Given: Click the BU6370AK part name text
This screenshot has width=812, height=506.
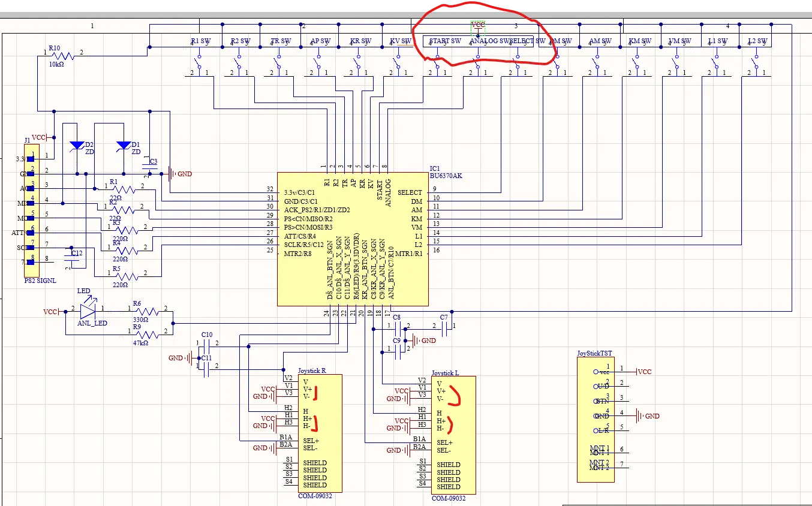Looking at the screenshot, I should pyautogui.click(x=446, y=176).
